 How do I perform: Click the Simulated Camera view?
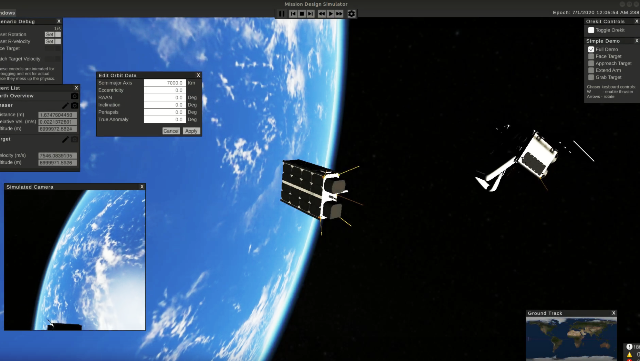click(75, 260)
